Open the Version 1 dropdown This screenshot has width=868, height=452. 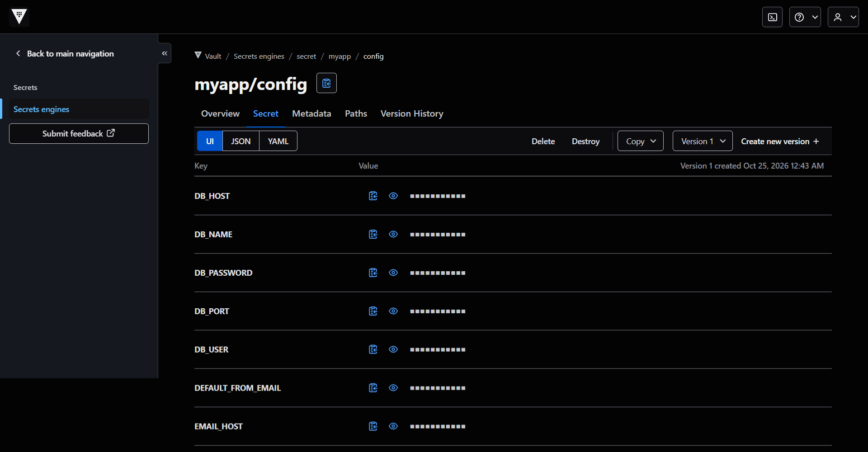click(x=703, y=141)
